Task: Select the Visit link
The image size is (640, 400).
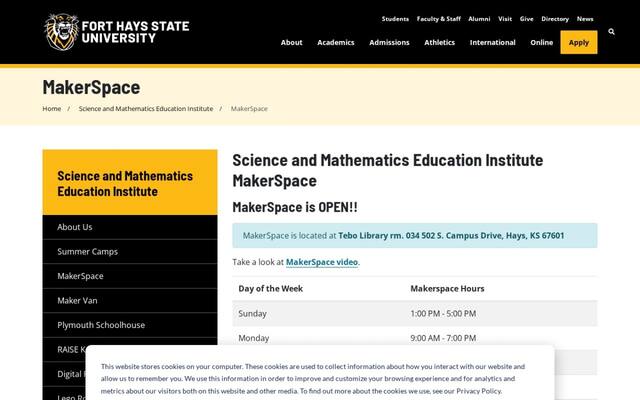Action: [x=505, y=19]
